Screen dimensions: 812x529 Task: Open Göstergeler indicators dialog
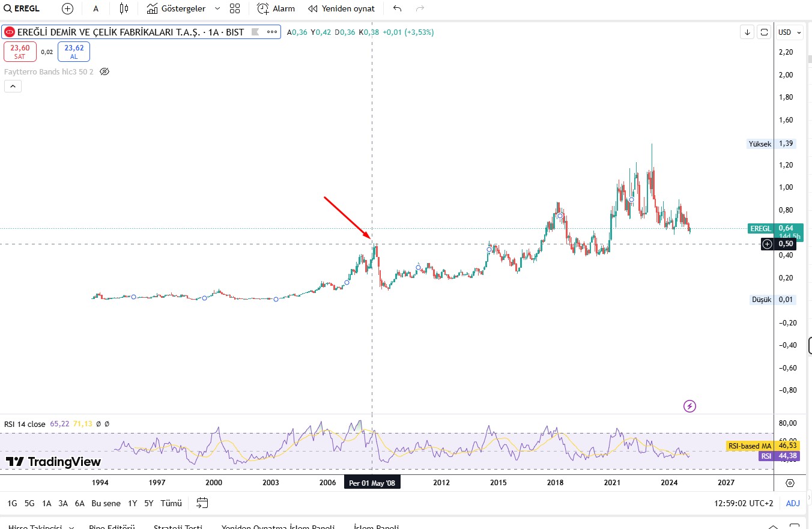point(176,9)
